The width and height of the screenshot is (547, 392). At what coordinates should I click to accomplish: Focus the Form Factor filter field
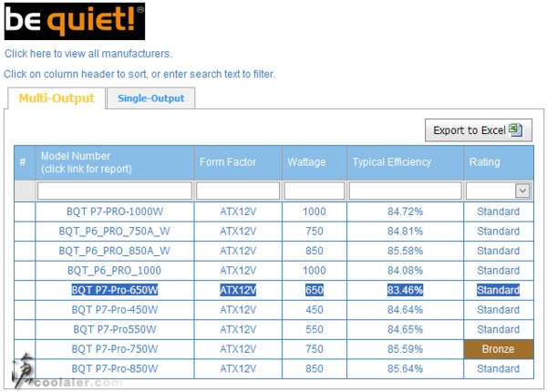pyautogui.click(x=238, y=191)
